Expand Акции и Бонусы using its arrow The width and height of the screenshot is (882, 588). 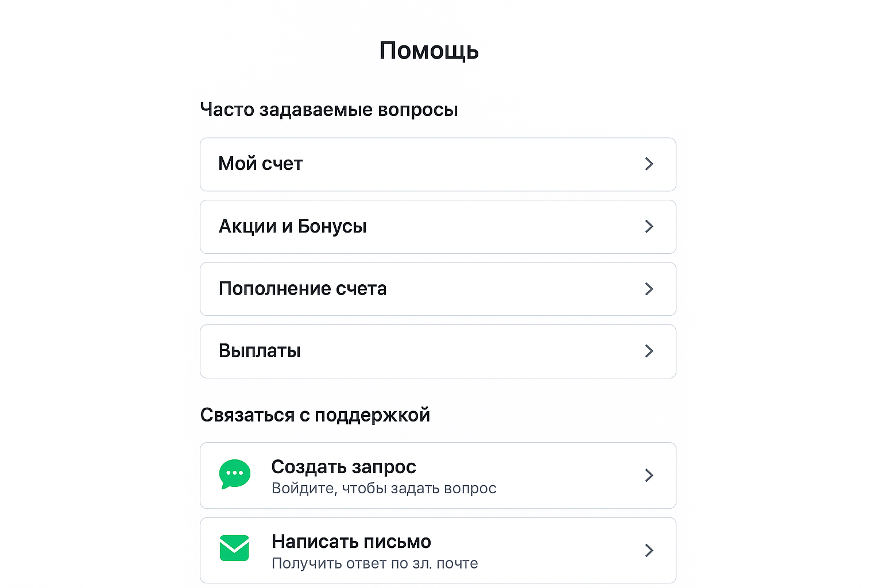point(649,226)
